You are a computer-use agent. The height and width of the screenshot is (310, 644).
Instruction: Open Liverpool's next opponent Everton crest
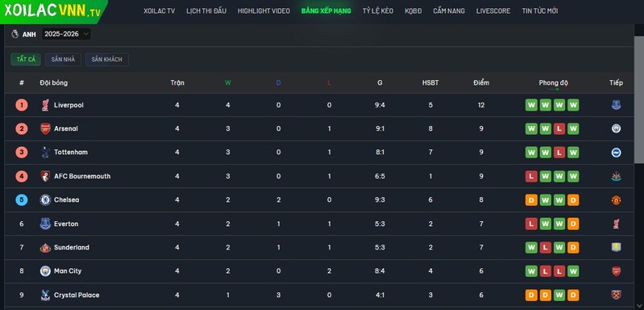[616, 105]
